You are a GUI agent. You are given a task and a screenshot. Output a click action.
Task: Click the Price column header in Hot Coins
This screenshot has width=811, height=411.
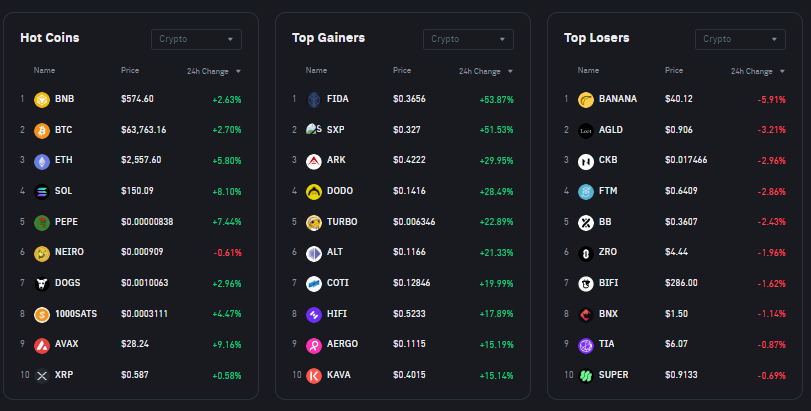pyautogui.click(x=130, y=70)
